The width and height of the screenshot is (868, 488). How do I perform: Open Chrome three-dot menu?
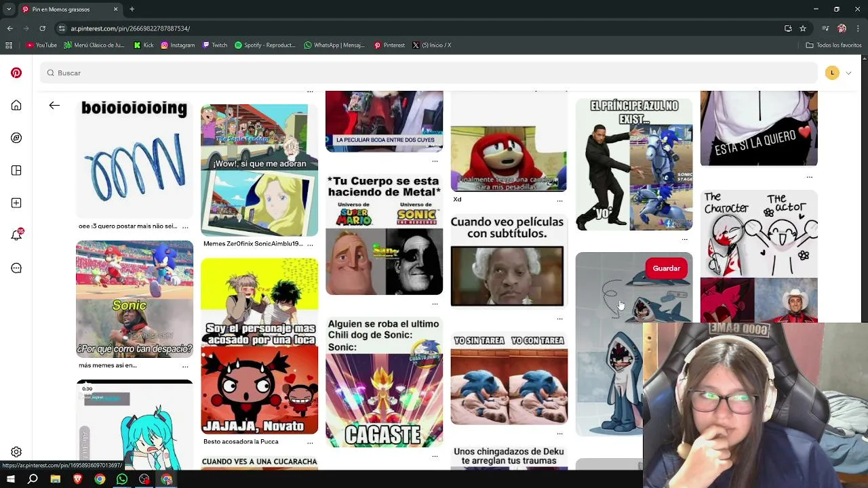858,28
